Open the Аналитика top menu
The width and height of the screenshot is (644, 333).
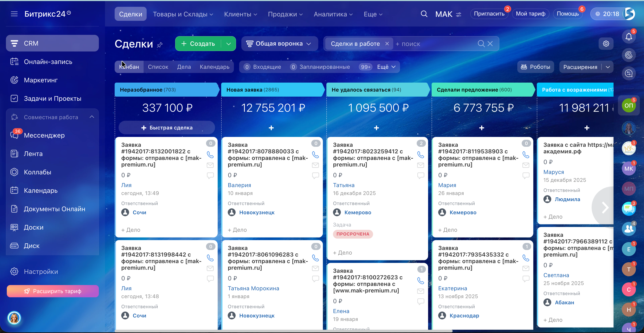point(333,14)
